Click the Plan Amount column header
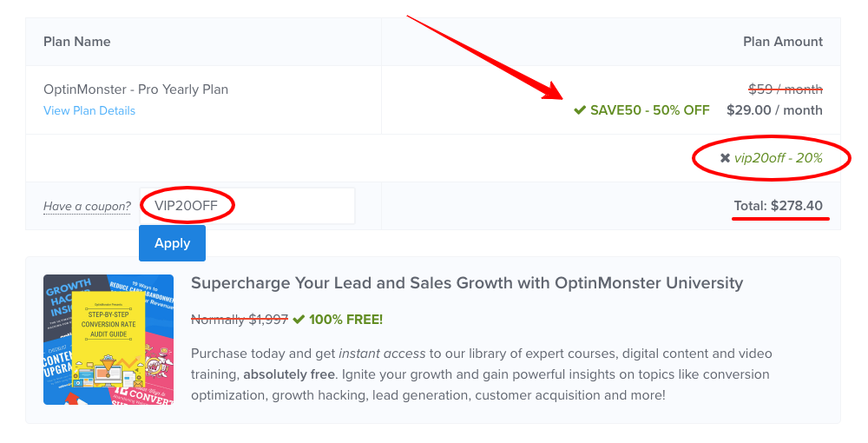Screen dimensions: 868x443 click(x=783, y=42)
